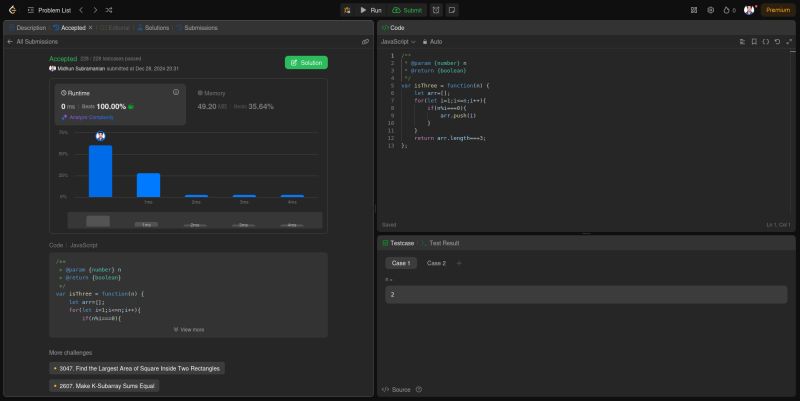Click the debug icon beside Run
Viewport: 800px width, 401px height.
tap(346, 9)
